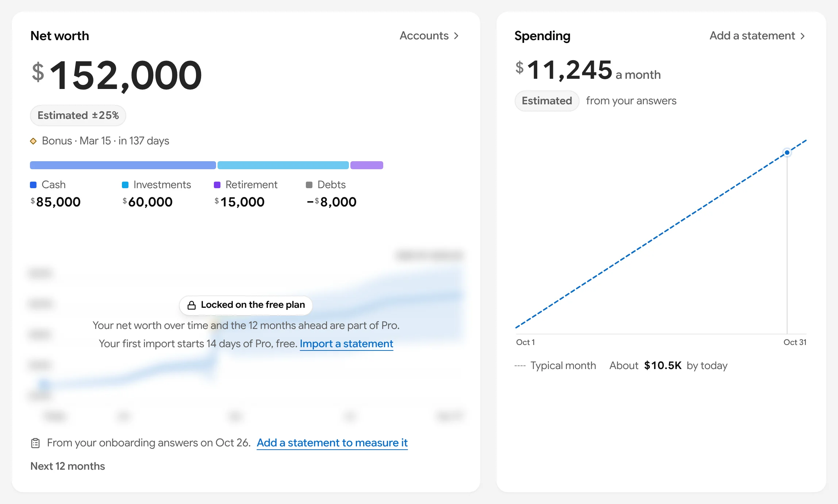Click the Cash value $85,000
The height and width of the screenshot is (504, 838).
55,202
